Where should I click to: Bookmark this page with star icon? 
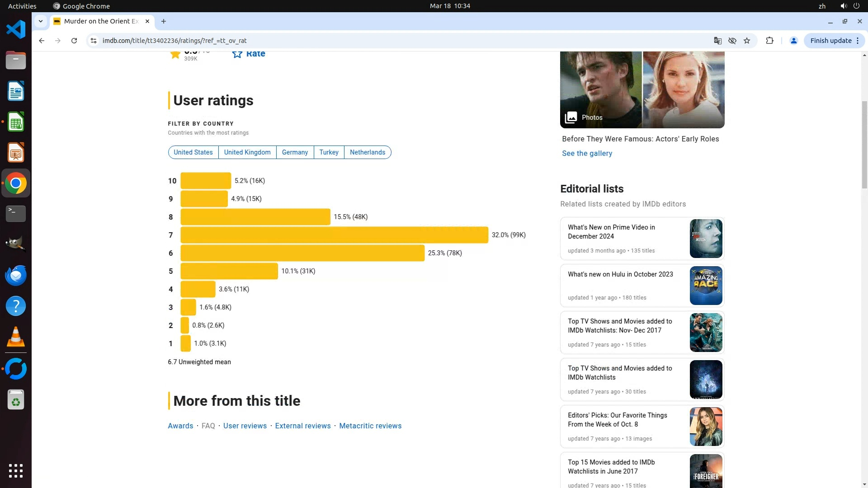747,41
